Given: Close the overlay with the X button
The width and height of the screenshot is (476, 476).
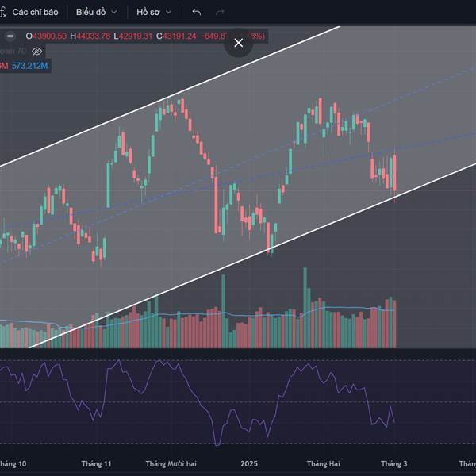Looking at the screenshot, I should 239,43.
